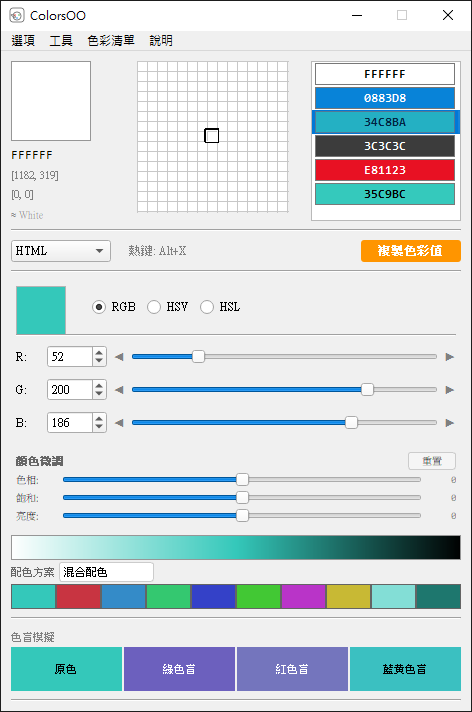
Task: Click the R slider handle
Action: coord(198,357)
